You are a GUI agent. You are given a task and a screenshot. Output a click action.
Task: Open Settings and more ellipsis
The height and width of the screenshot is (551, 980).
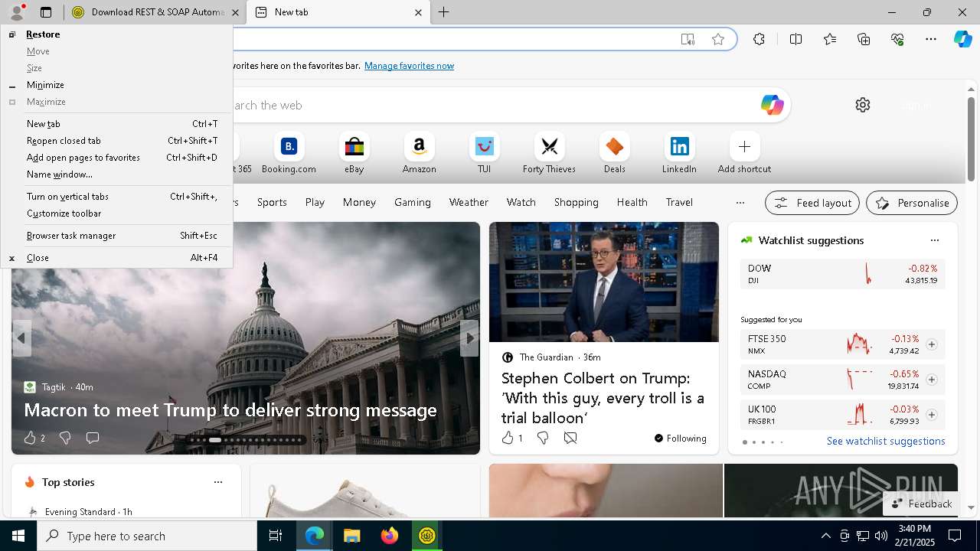click(x=931, y=39)
